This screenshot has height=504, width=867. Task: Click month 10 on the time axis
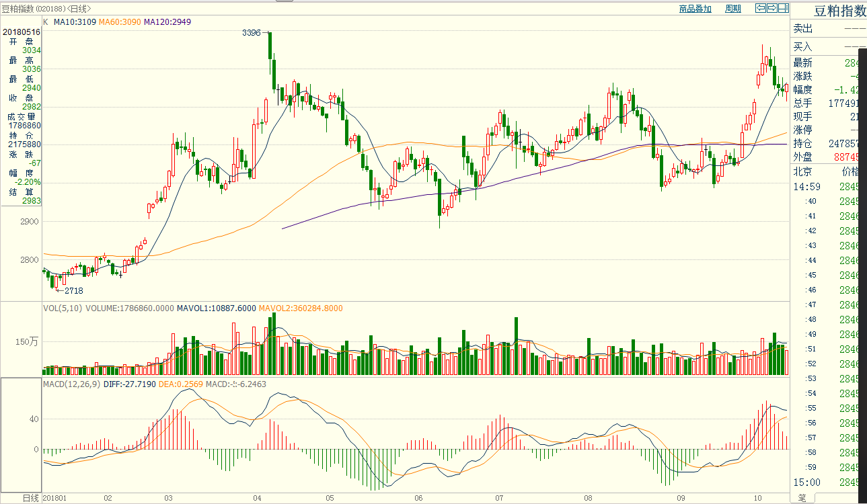757,498
